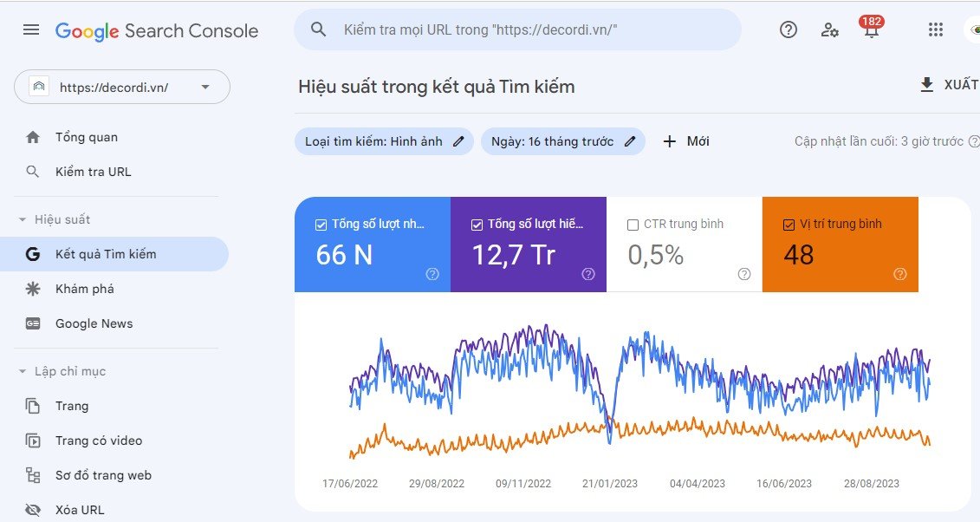Screen dimensions: 980x522
Task: Click the home icon for Tổng quan
Action: pos(33,138)
